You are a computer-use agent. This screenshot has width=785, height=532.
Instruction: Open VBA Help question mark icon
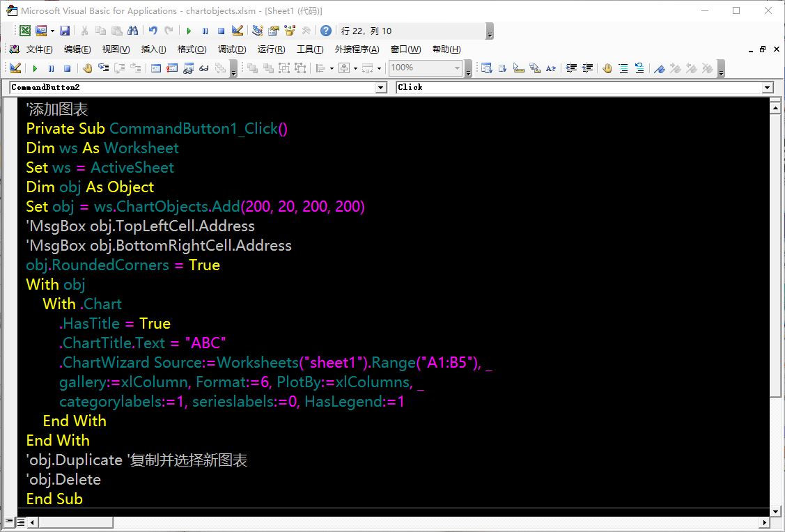click(326, 31)
